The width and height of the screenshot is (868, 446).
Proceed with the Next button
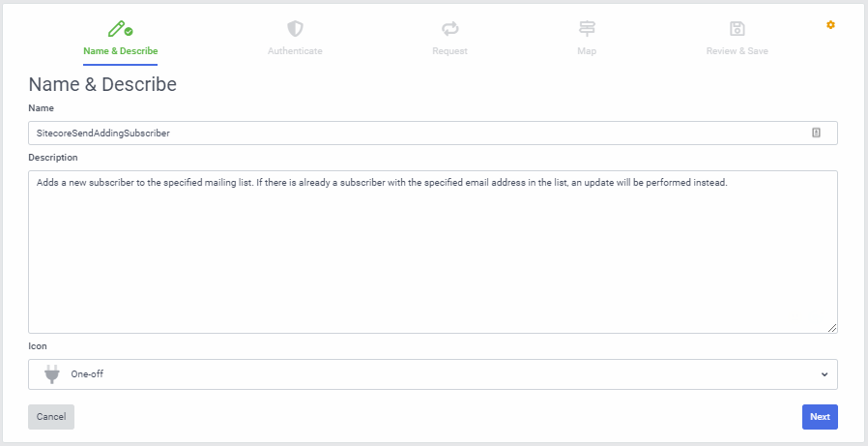820,416
